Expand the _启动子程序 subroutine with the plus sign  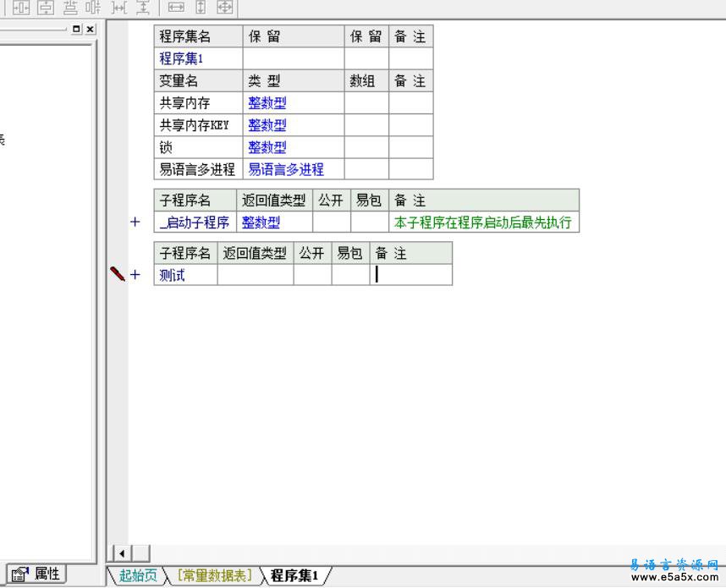(135, 222)
